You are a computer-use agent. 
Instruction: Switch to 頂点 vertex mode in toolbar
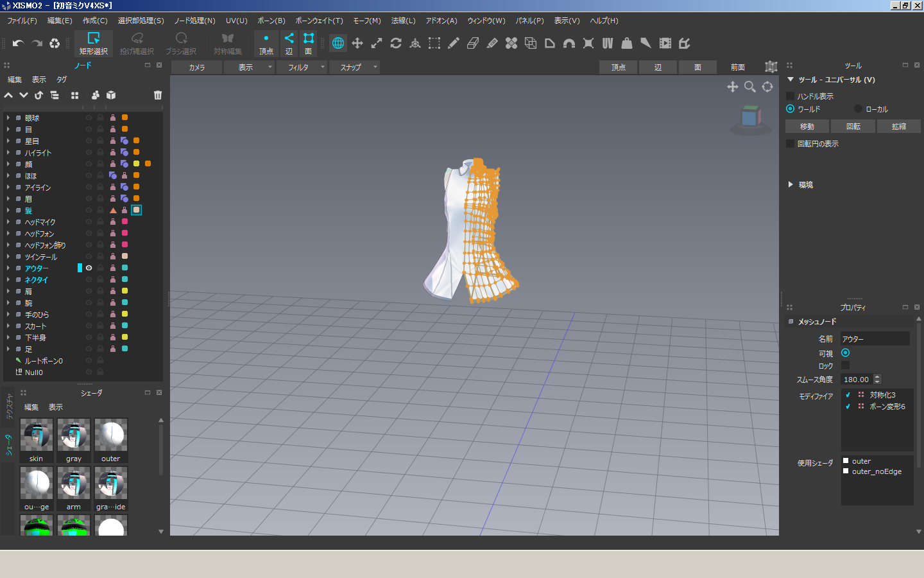[266, 43]
